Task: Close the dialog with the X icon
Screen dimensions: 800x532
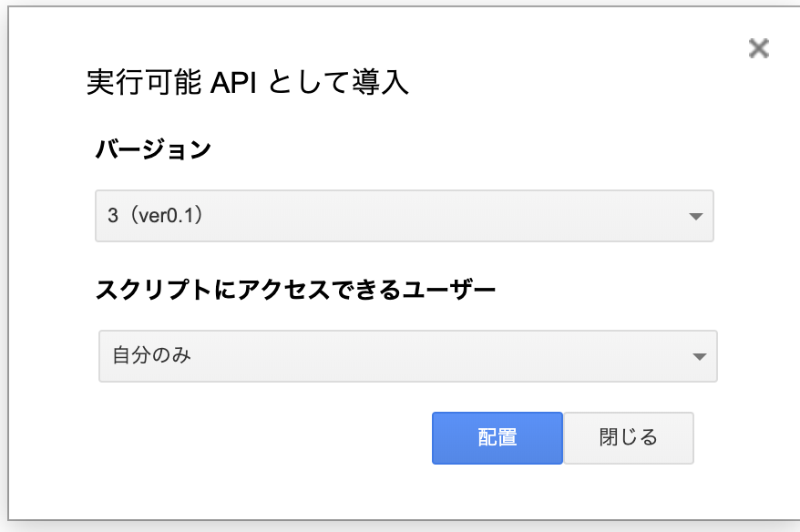Action: click(x=759, y=49)
